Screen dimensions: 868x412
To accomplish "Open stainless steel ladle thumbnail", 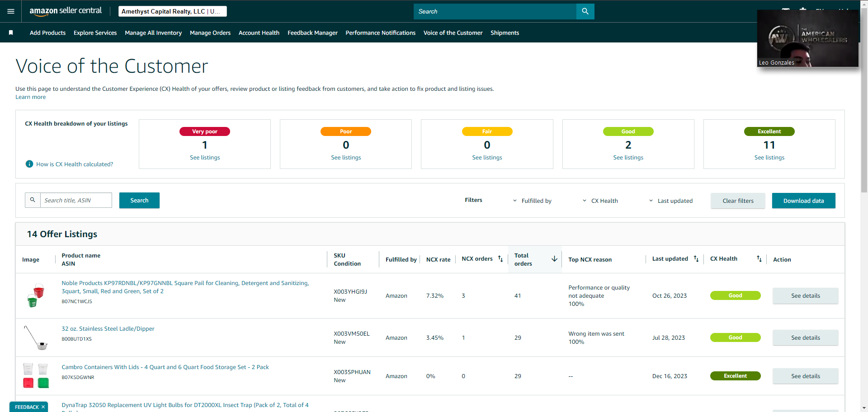I will click(36, 337).
